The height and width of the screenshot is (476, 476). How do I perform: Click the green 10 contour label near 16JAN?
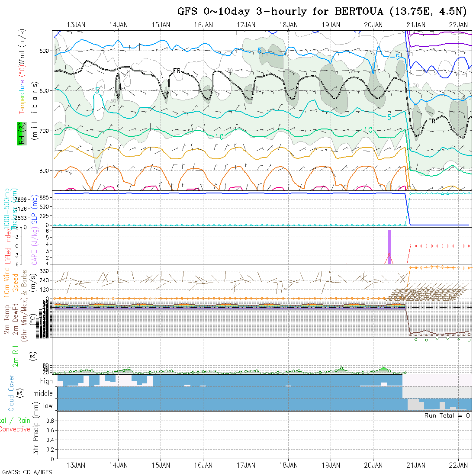[219, 137]
